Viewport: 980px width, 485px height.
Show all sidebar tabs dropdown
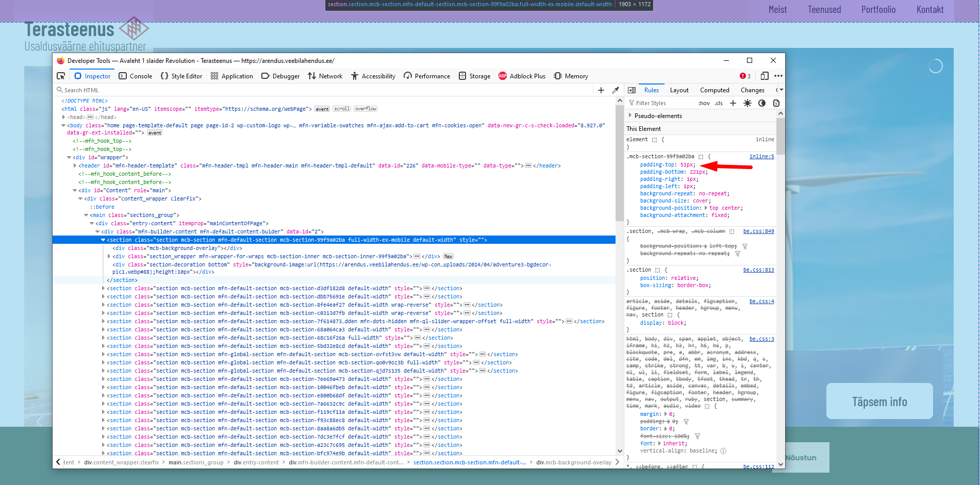[780, 90]
